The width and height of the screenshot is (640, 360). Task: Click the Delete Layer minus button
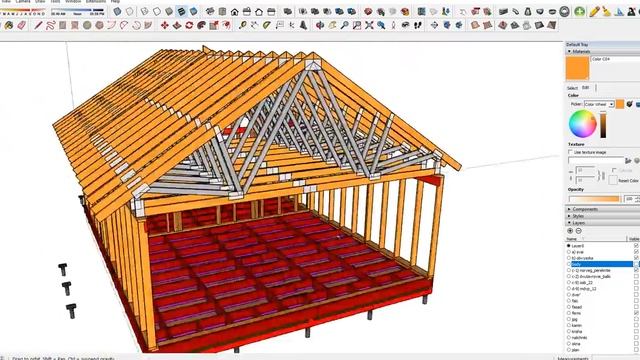578,231
